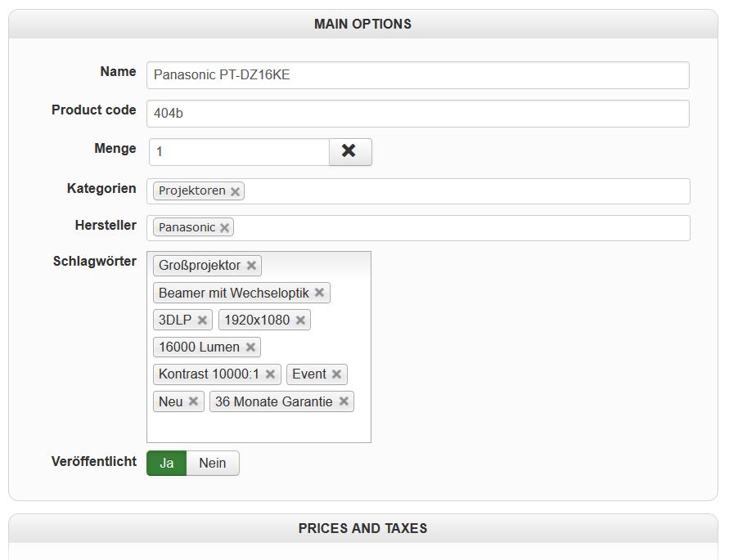
Task: Remove the Neu keyword tag
Action: click(x=193, y=401)
